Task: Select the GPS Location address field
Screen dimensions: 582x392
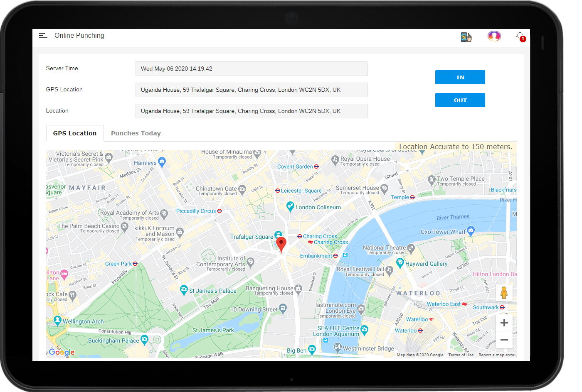Action: pyautogui.click(x=252, y=90)
